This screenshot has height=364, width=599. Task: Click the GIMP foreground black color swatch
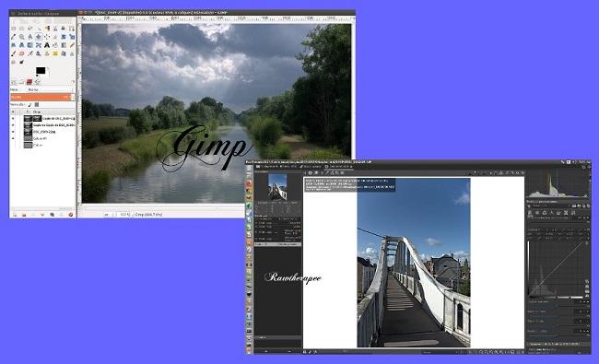(x=41, y=70)
